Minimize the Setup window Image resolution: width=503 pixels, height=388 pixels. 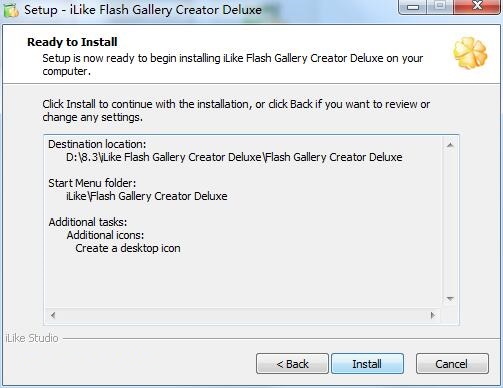413,6
